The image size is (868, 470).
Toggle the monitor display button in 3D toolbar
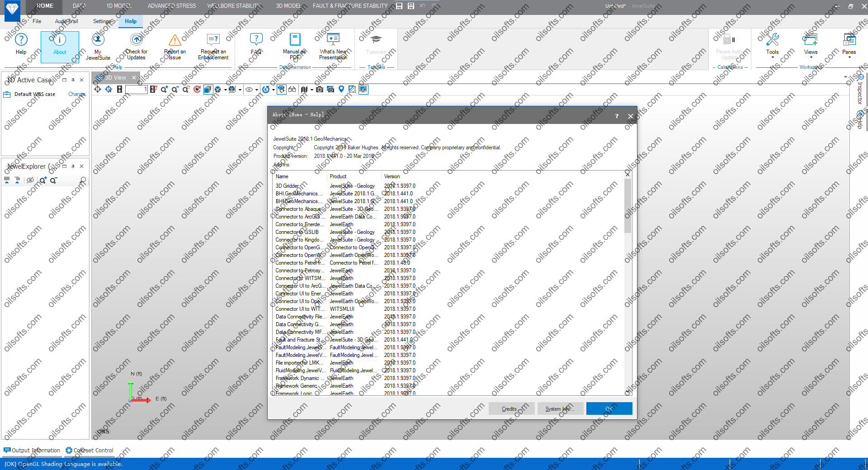[363, 90]
